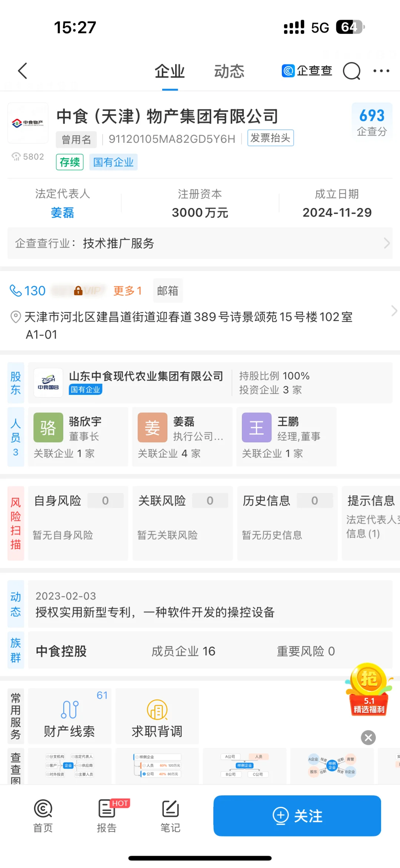Tap the blue 关注 follow button
400x868 pixels.
coord(297,816)
